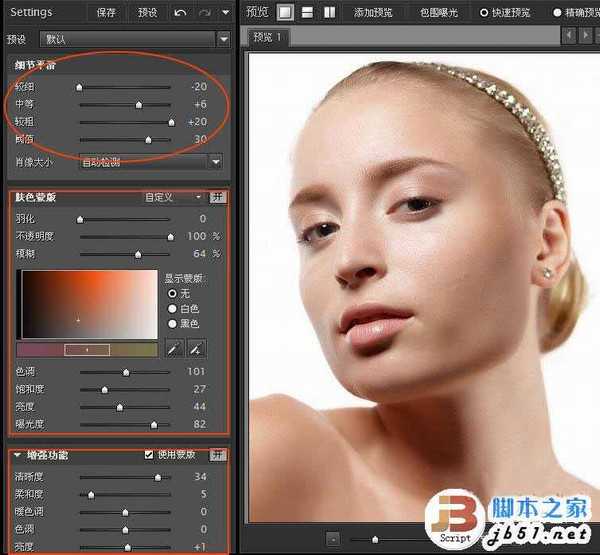This screenshot has height=555, width=600.
Task: Click the add-color eyedropper plus tool
Action: point(197,349)
